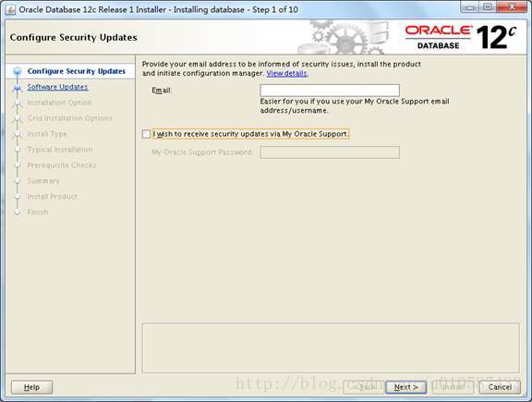Select the Typical Installation step
The width and height of the screenshot is (532, 402).
pos(60,150)
